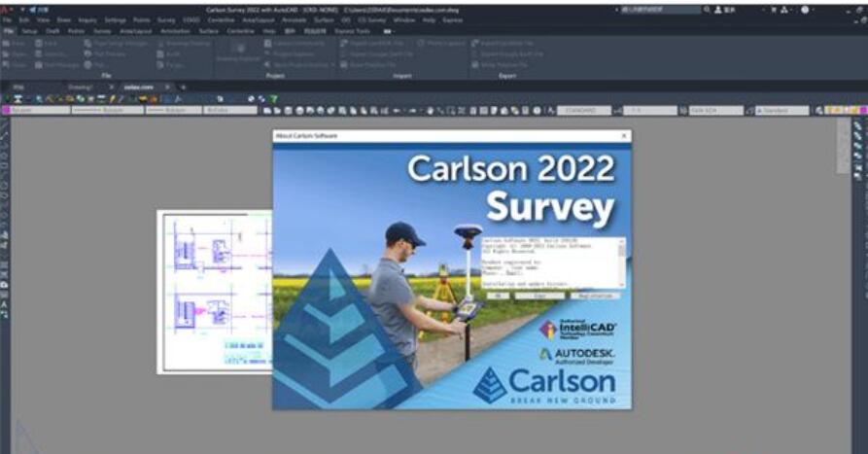Image resolution: width=868 pixels, height=454 pixels.
Task: Click the shopping cart icon in title bar
Action: tap(774, 10)
